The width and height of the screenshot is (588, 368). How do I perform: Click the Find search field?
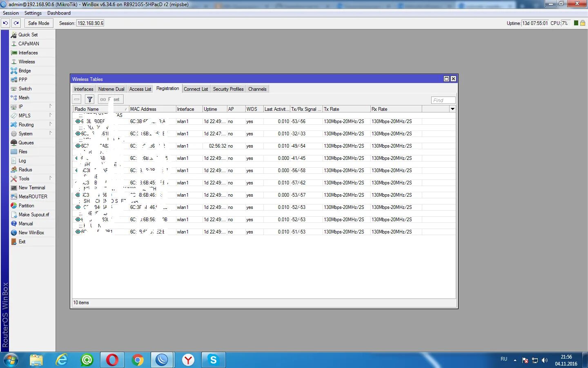click(443, 100)
